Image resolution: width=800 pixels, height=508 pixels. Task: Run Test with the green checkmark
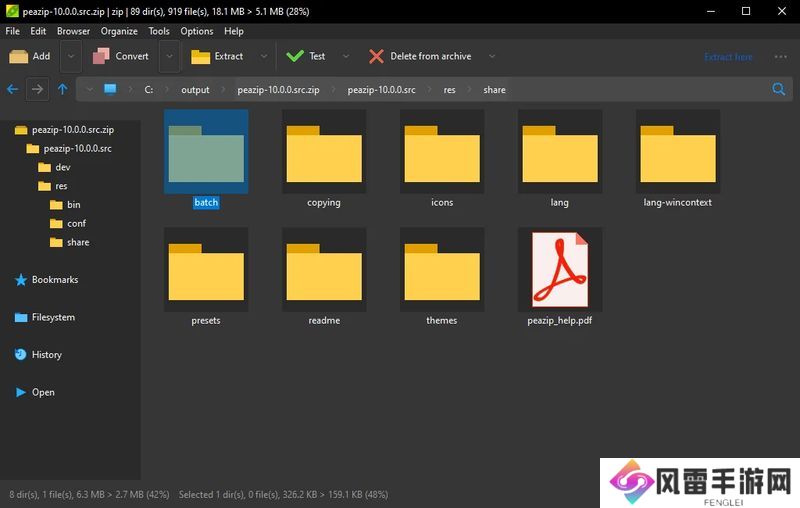pyautogui.click(x=295, y=56)
